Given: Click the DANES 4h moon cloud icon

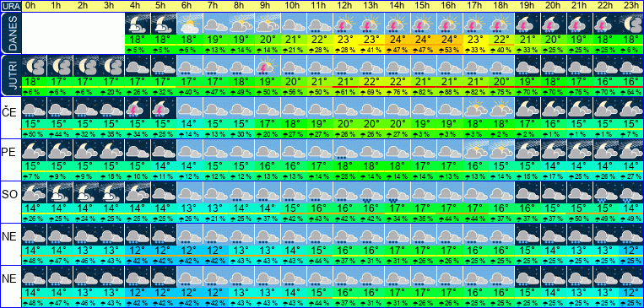Looking at the screenshot, I should click(x=137, y=24).
